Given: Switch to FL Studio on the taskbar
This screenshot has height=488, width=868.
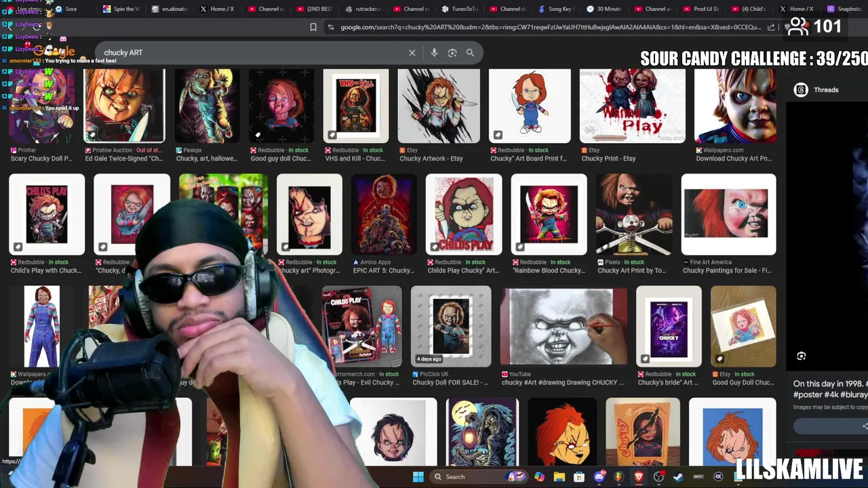Looking at the screenshot, I should 618,476.
